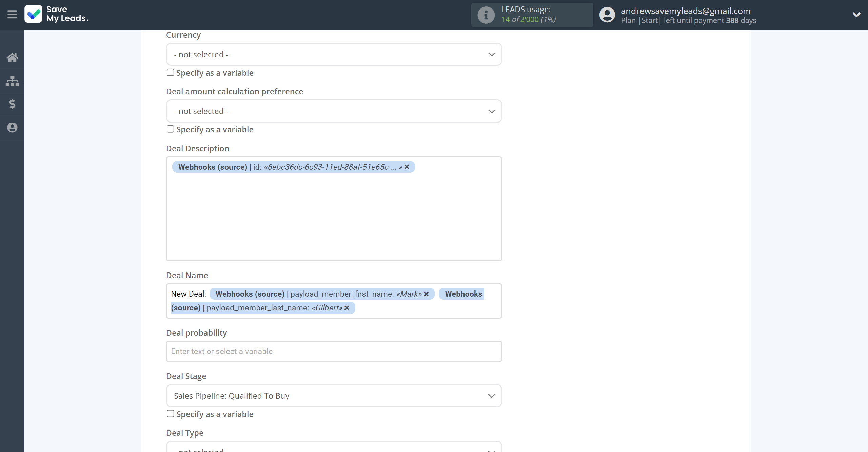Remove the first_name Mark variable tag
The height and width of the screenshot is (452, 868).
click(426, 294)
